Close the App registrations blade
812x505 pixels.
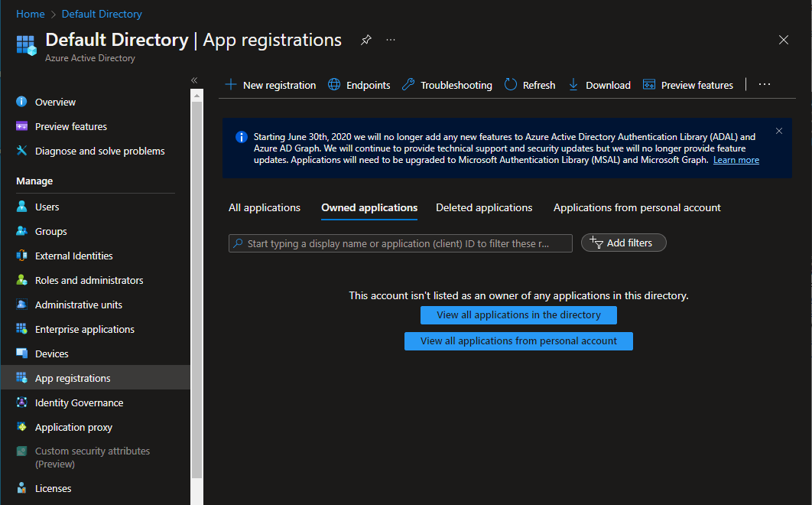coord(784,40)
